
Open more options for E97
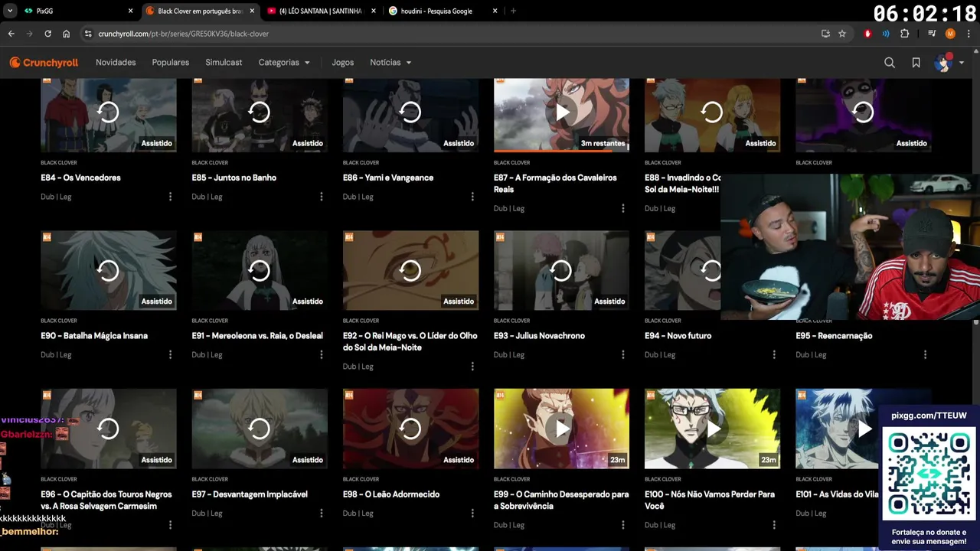click(321, 514)
